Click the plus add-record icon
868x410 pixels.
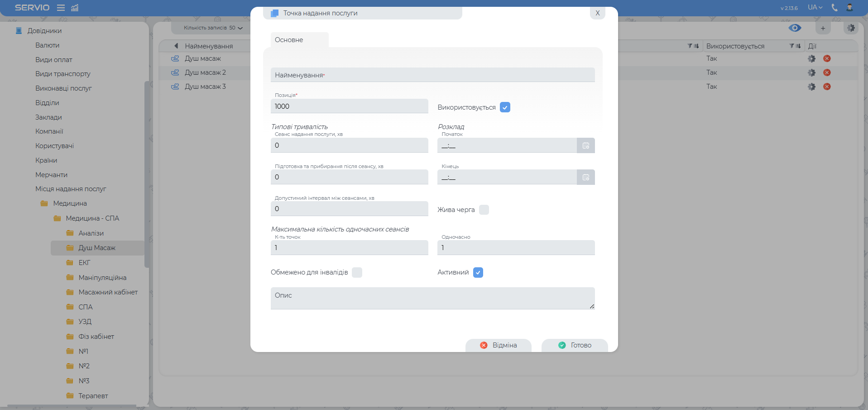pyautogui.click(x=823, y=28)
